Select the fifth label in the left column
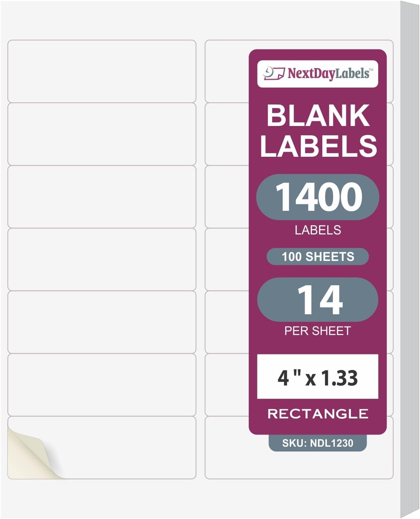The width and height of the screenshot is (420, 519). [102, 322]
